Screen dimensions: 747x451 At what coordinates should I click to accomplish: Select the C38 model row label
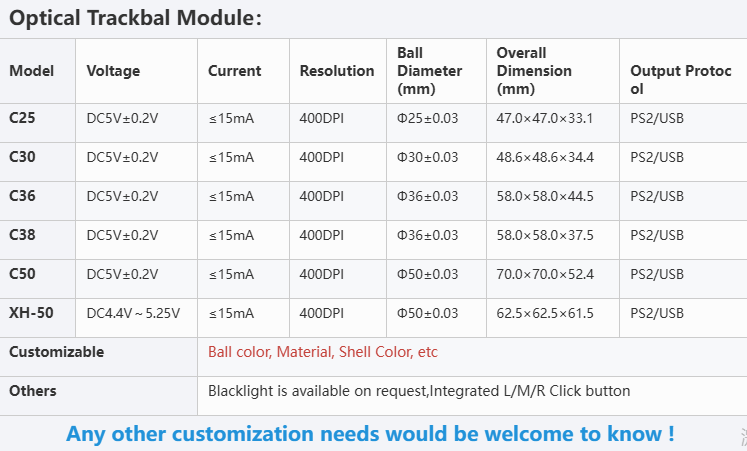(22, 235)
